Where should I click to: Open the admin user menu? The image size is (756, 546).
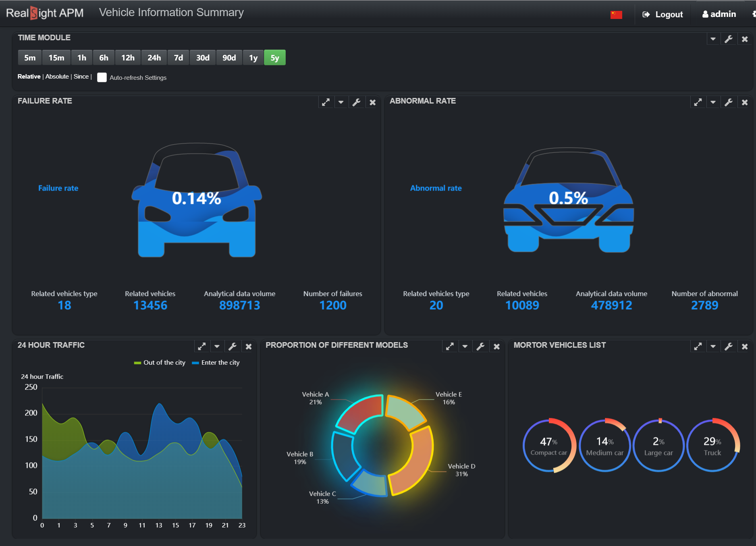tap(719, 14)
